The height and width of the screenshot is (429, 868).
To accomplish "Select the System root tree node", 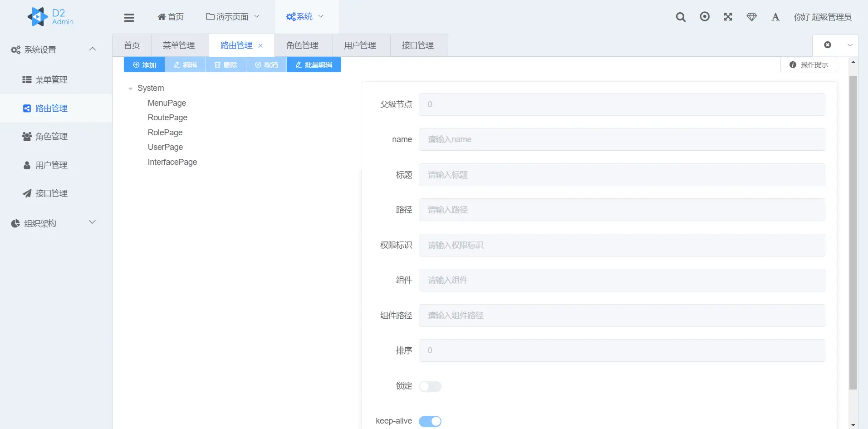I will pos(151,88).
